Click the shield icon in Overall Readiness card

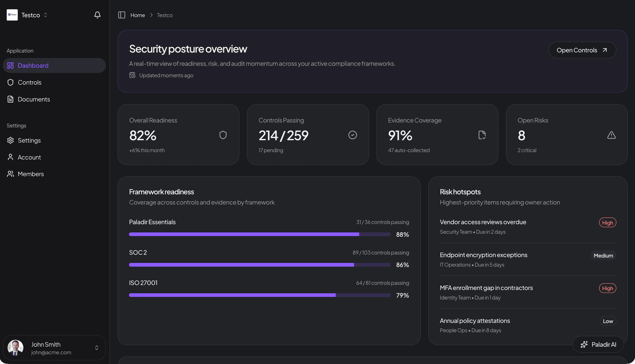(x=223, y=135)
